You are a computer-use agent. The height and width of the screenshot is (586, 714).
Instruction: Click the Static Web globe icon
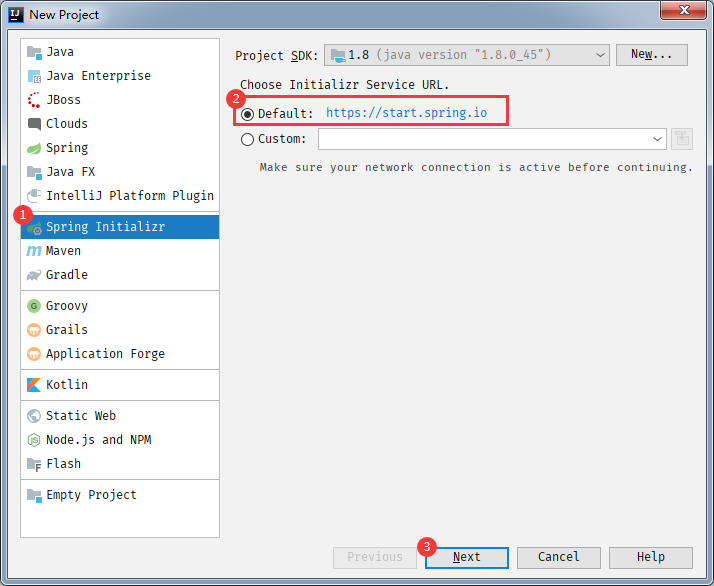click(x=34, y=416)
